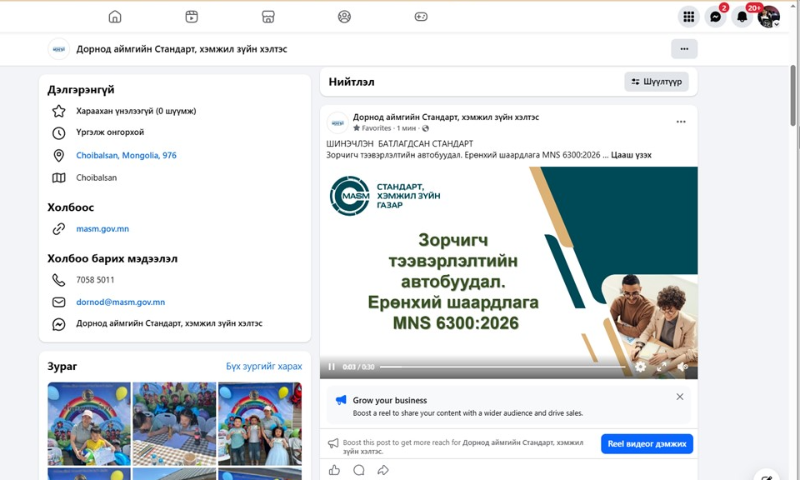Screen dimensions: 800x480
Task: Expand the post with Цааш үзэх
Action: [631, 155]
